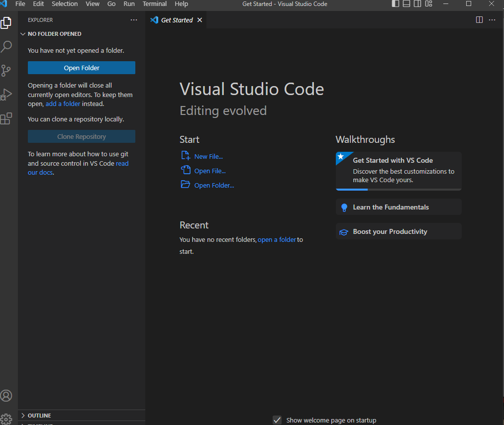Click the lightbulb icon on Learn the Fundamentals
Viewport: 504px width, 425px height.
coord(344,208)
